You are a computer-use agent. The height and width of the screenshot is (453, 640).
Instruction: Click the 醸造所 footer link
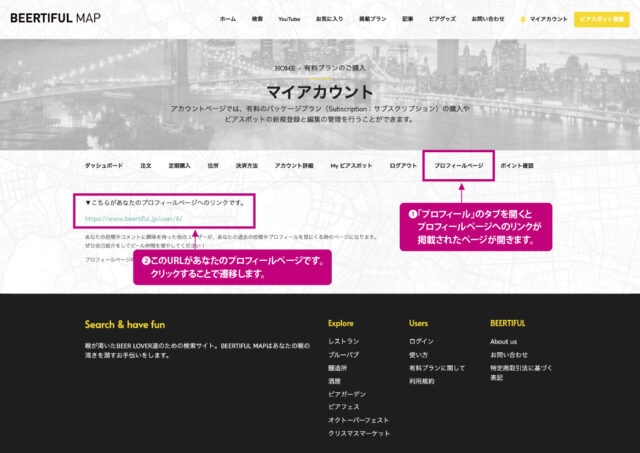click(338, 368)
